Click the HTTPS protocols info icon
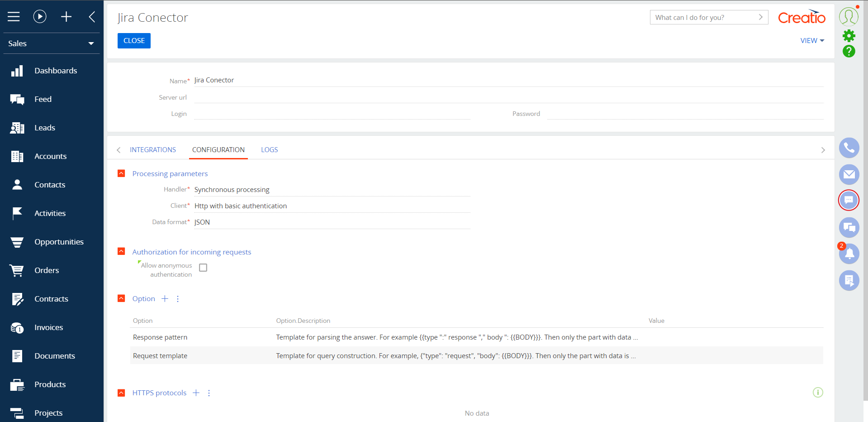Viewport: 868px width, 422px height. point(818,393)
